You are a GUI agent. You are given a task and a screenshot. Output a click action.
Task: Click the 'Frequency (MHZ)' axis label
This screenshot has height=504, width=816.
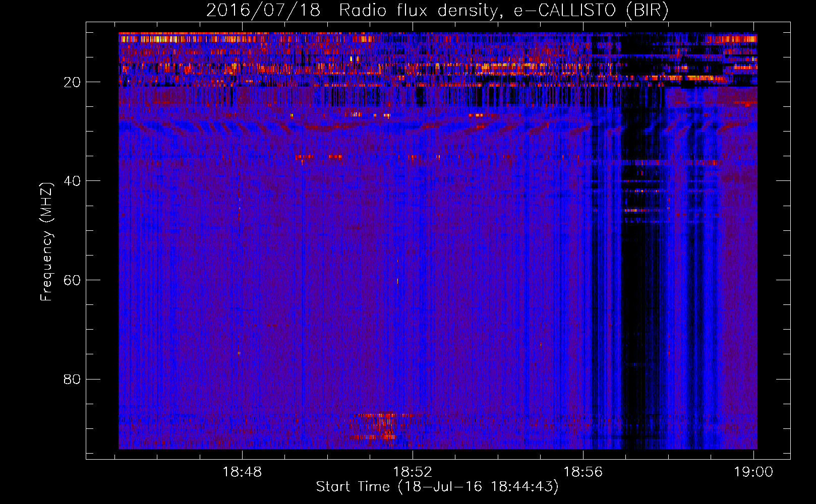pos(46,242)
